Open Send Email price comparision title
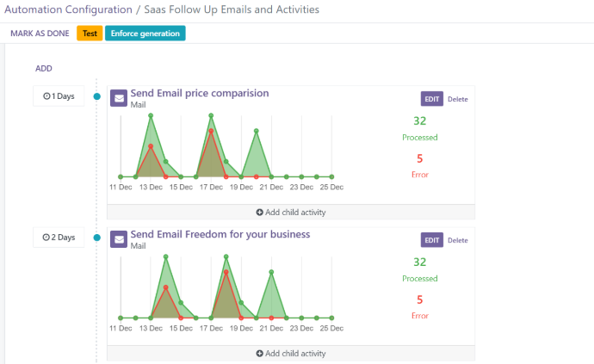This screenshot has height=364, width=594. (200, 93)
